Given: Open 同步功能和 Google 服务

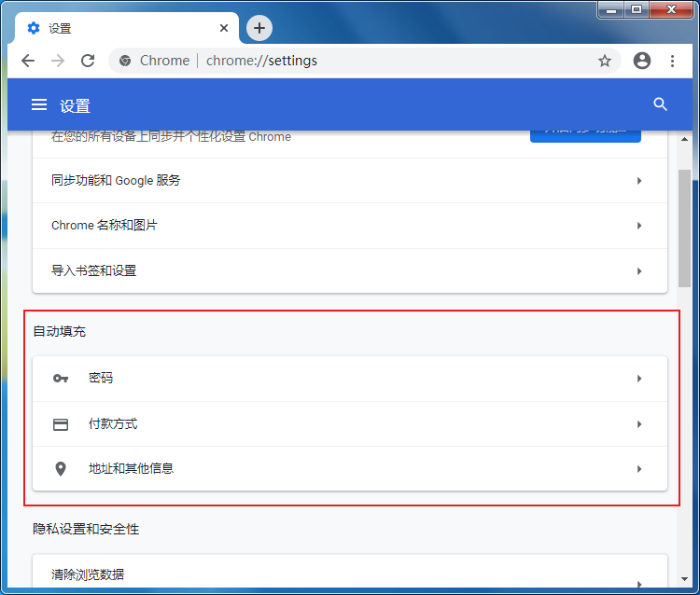Looking at the screenshot, I should click(x=350, y=181).
